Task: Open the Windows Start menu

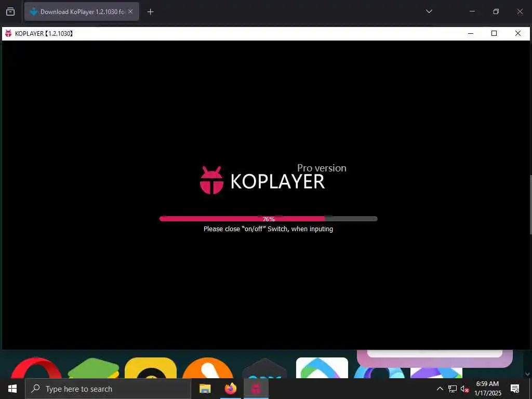Action: tap(12, 389)
